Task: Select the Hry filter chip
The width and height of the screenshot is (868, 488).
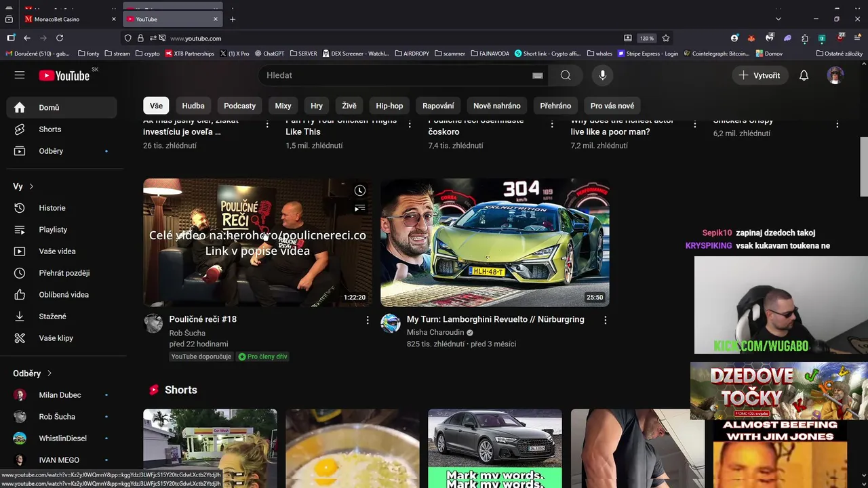Action: coord(317,106)
